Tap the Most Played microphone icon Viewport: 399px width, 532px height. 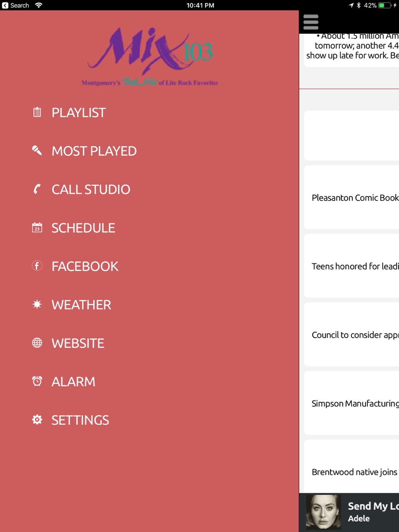click(x=37, y=150)
